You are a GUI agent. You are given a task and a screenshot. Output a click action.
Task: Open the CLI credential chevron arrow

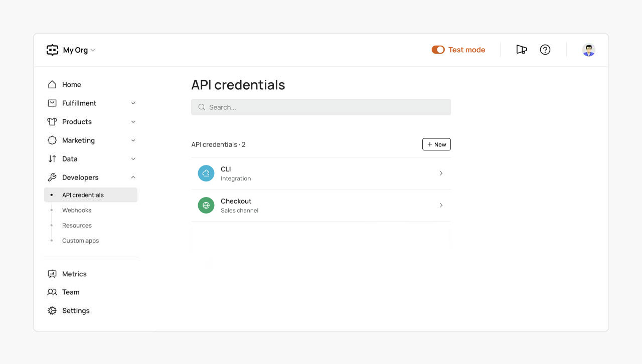pos(441,173)
